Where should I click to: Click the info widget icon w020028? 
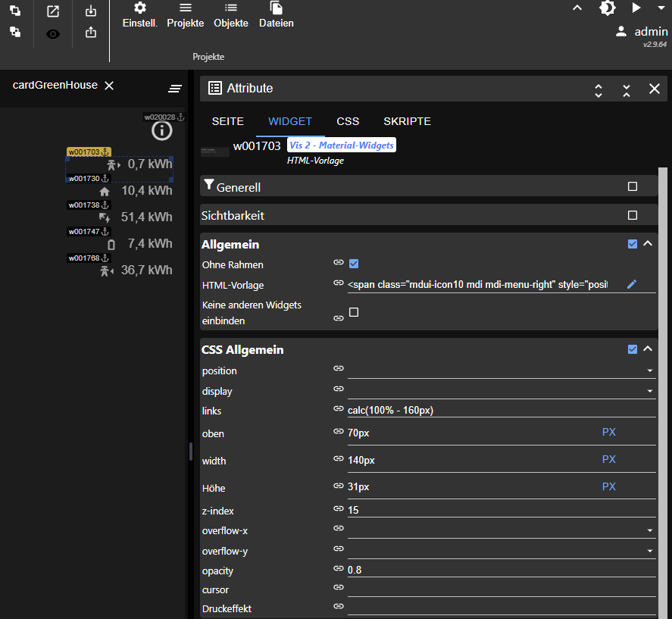coord(161,130)
